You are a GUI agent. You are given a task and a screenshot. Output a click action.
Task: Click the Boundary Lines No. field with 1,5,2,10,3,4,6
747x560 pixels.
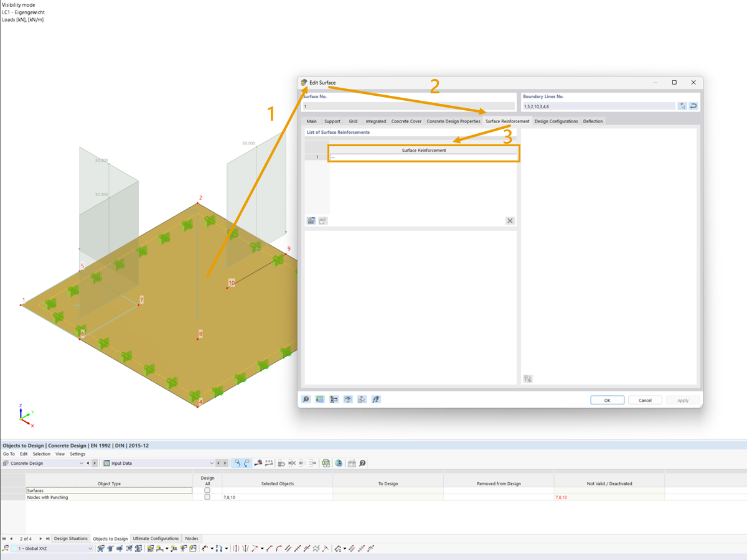tap(599, 106)
